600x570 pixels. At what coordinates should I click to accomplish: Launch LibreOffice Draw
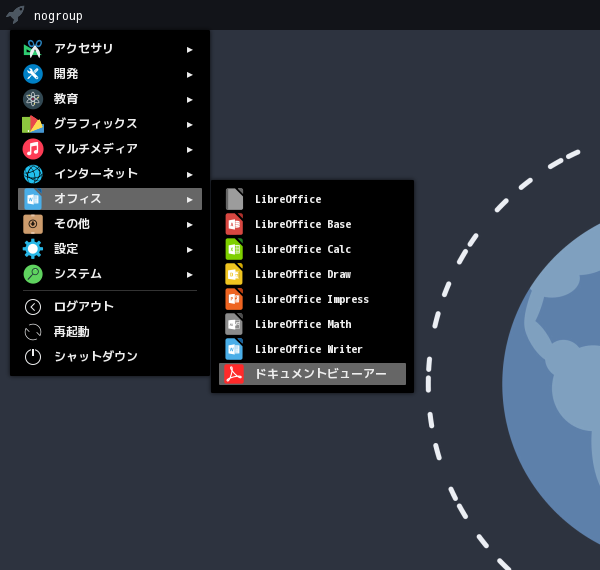point(312,274)
